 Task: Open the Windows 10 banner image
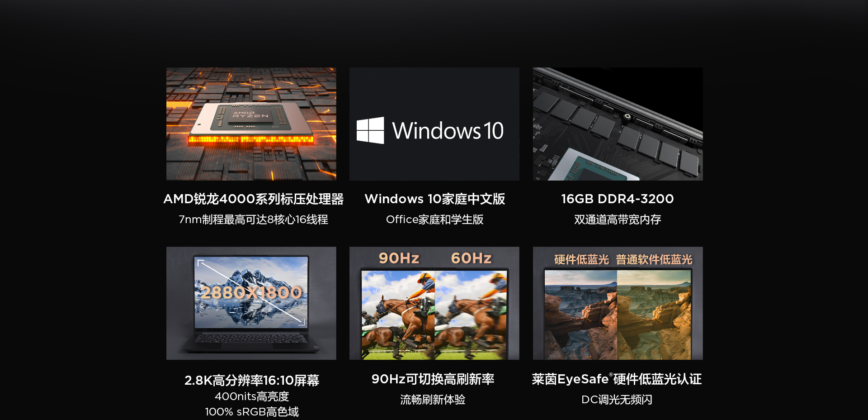(434, 124)
